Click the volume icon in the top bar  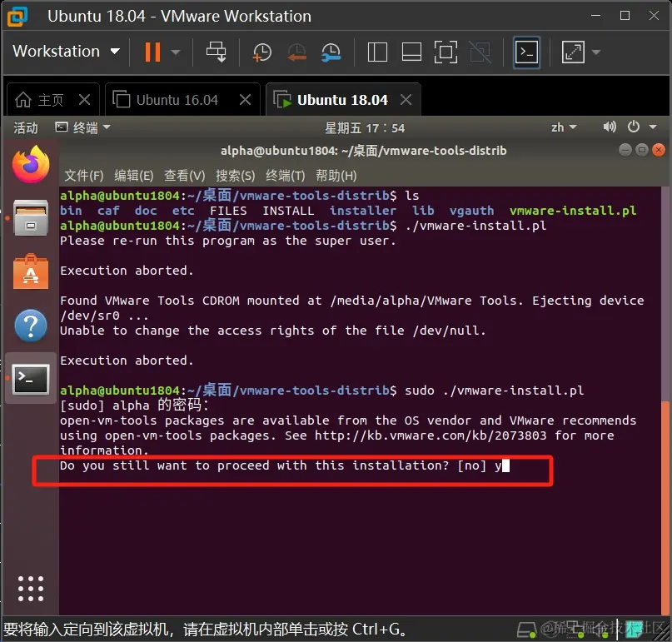tap(610, 127)
